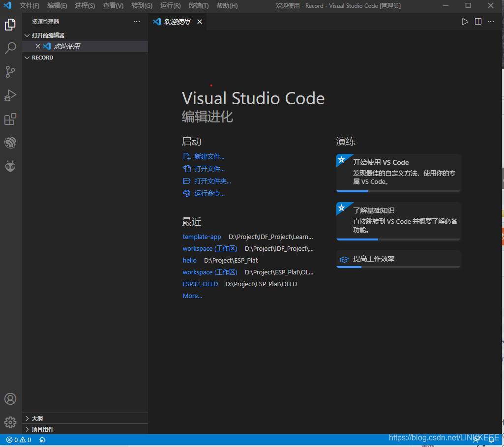This screenshot has width=504, height=447.
Task: Open the 选择(S) menu
Action: pyautogui.click(x=85, y=6)
